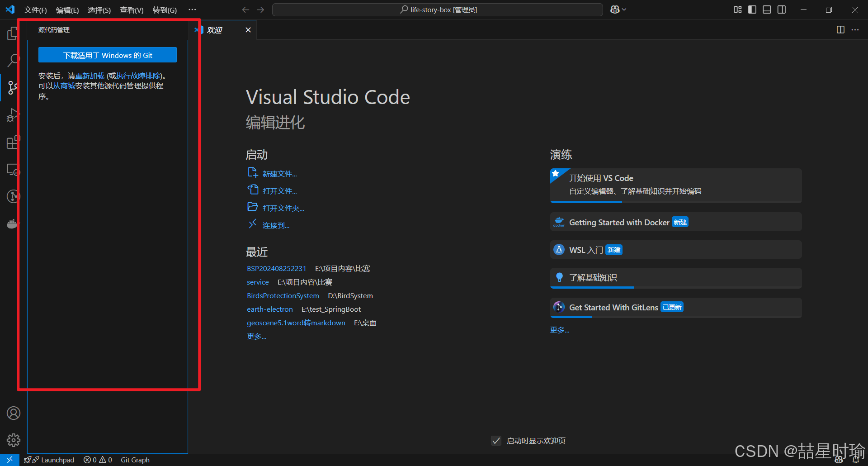Open editor More Actions ellipsis menu
This screenshot has height=466, width=868.
(x=855, y=30)
